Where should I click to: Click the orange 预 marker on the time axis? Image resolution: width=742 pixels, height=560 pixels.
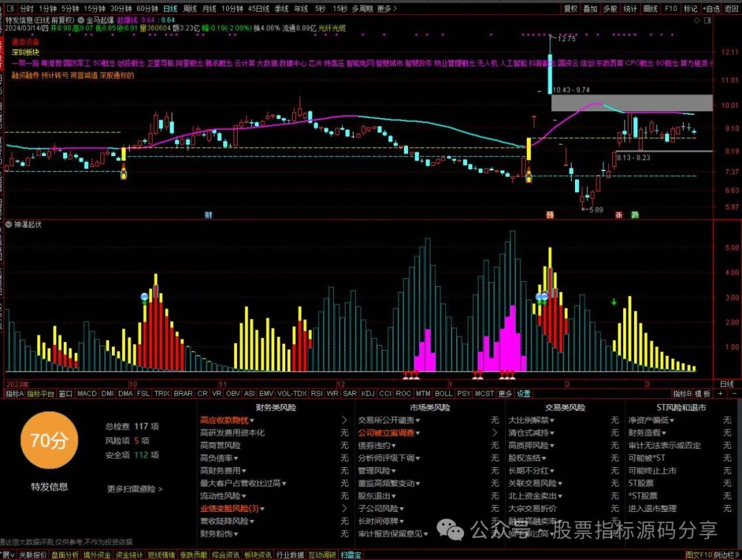tap(550, 215)
